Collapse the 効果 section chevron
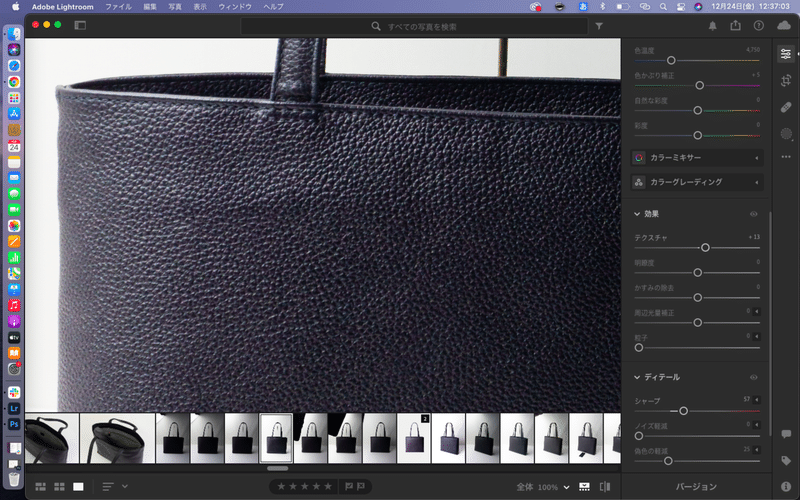Image resolution: width=800 pixels, height=500 pixels. coord(637,214)
